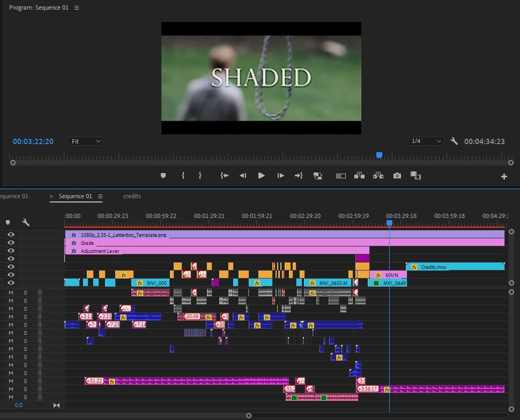The width and height of the screenshot is (520, 420).
Task: Toggle the Safe Margins icon
Action: (x=340, y=176)
